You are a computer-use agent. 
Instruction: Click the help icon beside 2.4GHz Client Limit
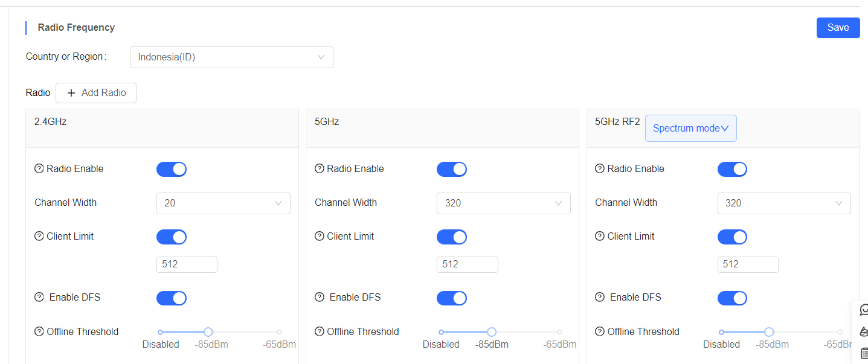click(x=39, y=236)
